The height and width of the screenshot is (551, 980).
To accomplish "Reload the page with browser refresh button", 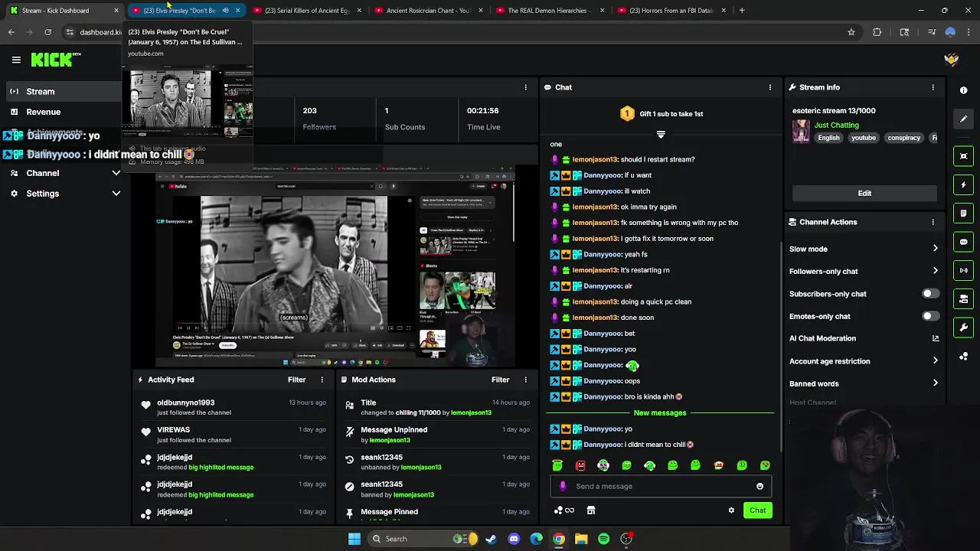I will (x=47, y=32).
